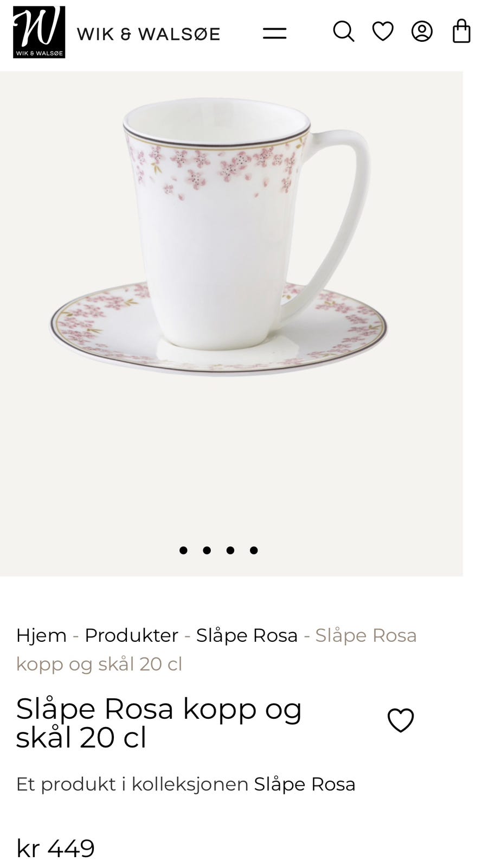The image size is (489, 868).
Task: Show first product image dot
Action: click(183, 550)
